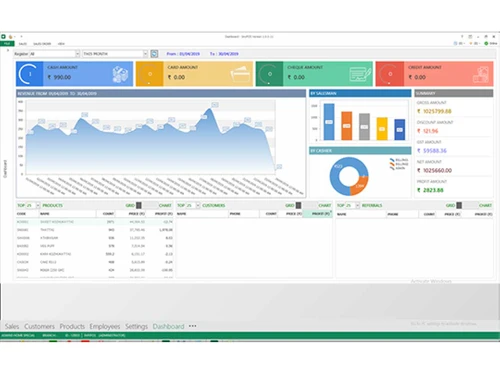The image size is (500, 375).
Task: Open the Customize Quick Access Toolbar arrow
Action: point(21,36)
